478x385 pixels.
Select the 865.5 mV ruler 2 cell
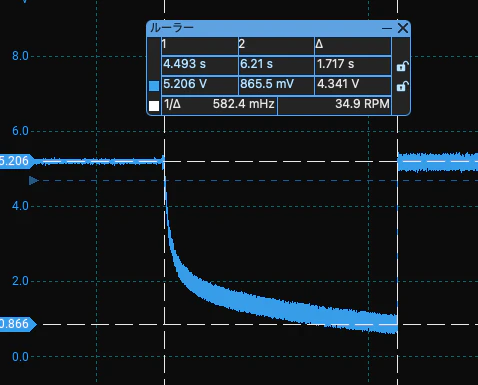(x=276, y=85)
